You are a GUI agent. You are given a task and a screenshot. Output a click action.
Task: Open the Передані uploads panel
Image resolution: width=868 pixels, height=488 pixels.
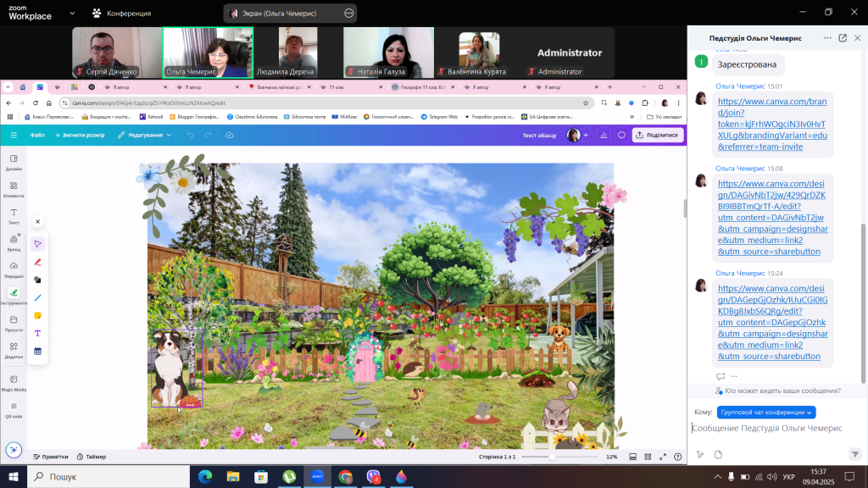coord(14,269)
